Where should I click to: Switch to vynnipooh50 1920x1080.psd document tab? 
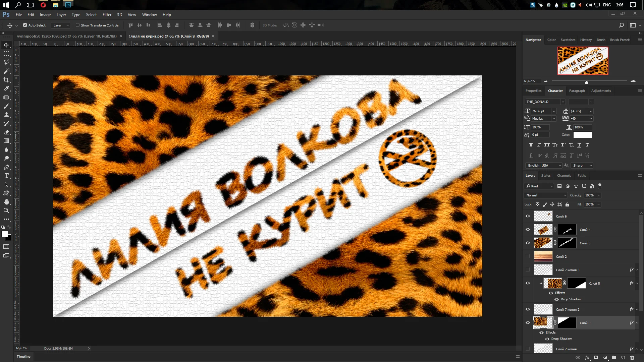66,36
